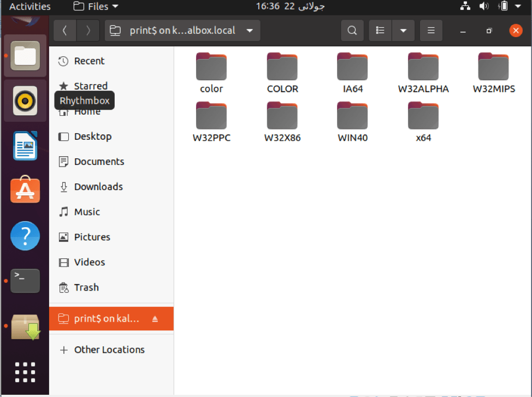The image size is (532, 397).
Task: Launch Rhythmbox from the dock
Action: click(x=25, y=101)
